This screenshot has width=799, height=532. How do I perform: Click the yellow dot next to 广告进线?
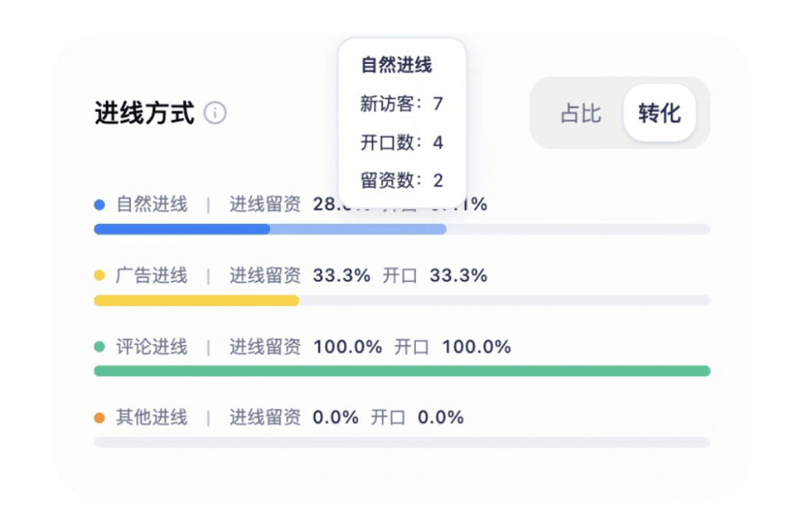point(99,275)
